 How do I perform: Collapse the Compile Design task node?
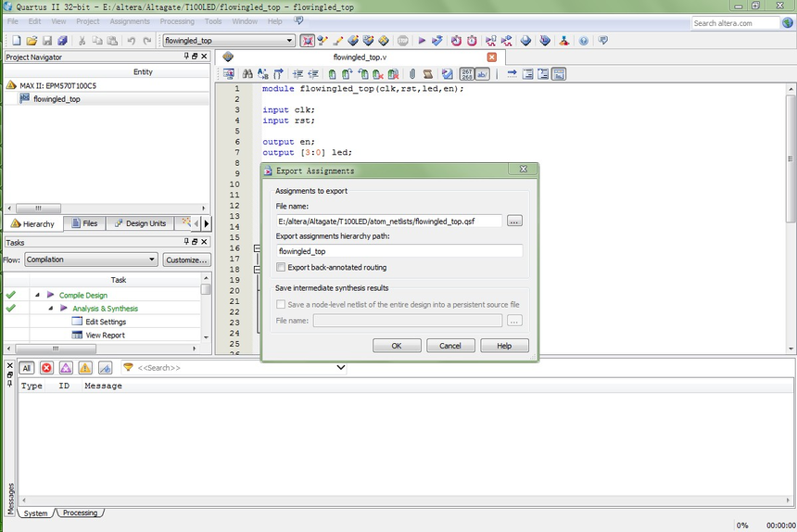(37, 296)
